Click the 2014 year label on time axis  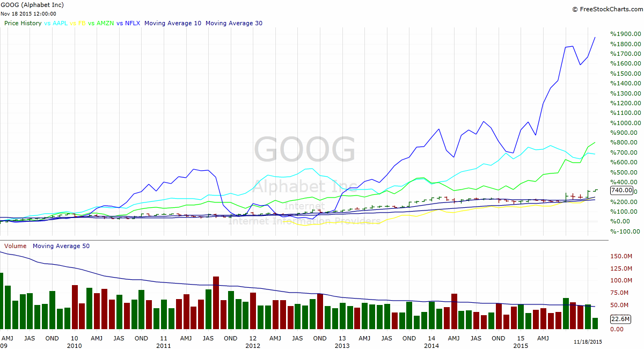431,346
